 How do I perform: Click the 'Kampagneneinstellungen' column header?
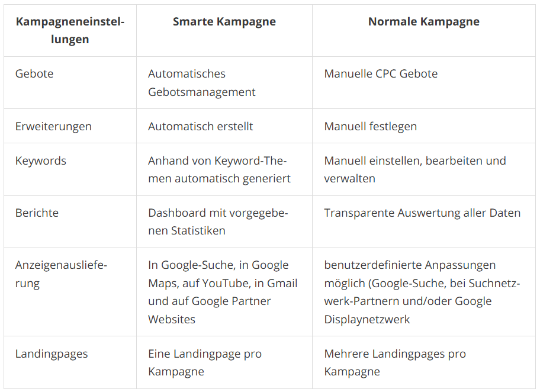(70, 30)
